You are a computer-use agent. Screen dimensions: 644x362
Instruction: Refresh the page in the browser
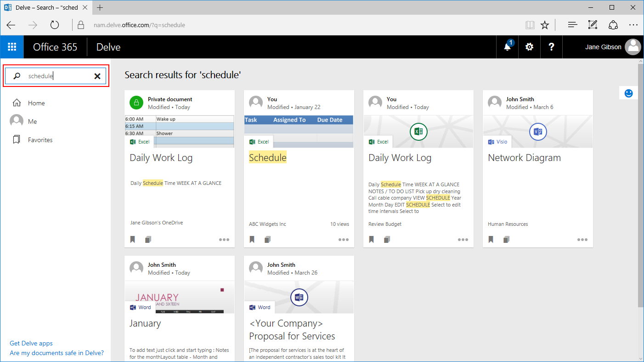pyautogui.click(x=54, y=25)
